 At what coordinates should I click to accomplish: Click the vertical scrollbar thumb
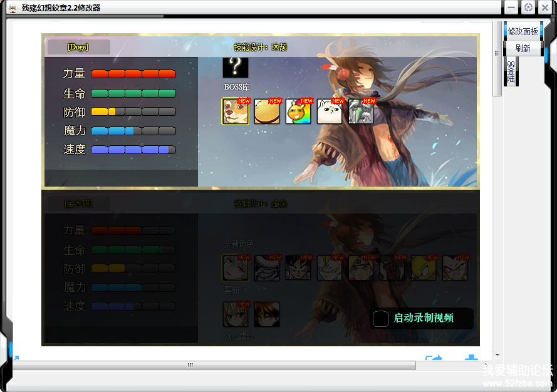click(x=497, y=58)
